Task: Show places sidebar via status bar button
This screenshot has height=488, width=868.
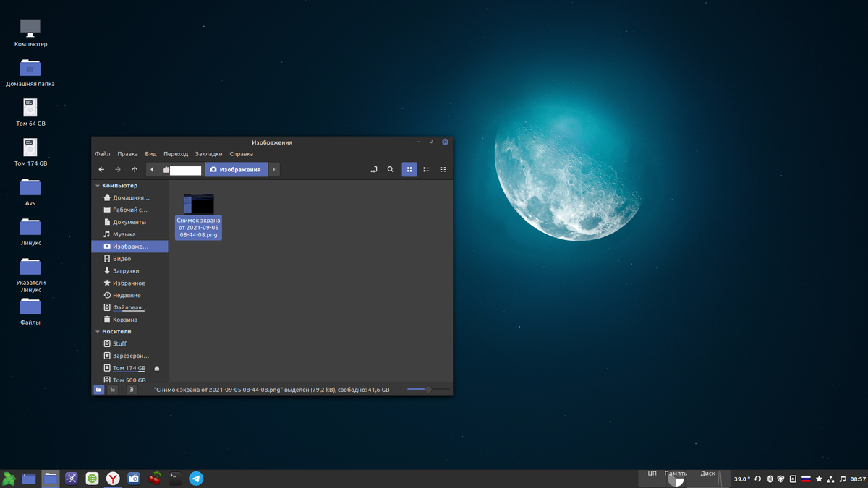Action: [x=99, y=390]
